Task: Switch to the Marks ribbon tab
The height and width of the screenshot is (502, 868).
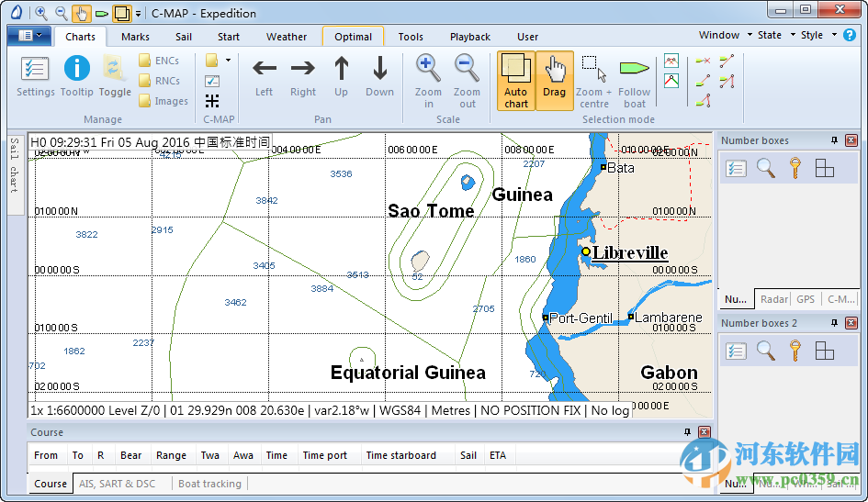Action: 135,37
